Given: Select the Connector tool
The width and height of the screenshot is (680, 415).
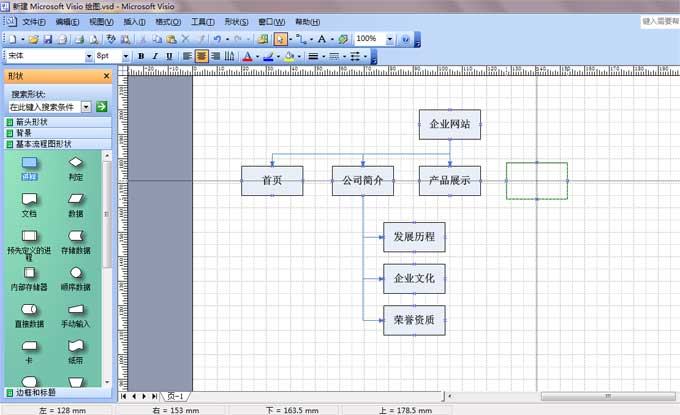Looking at the screenshot, I should 302,39.
